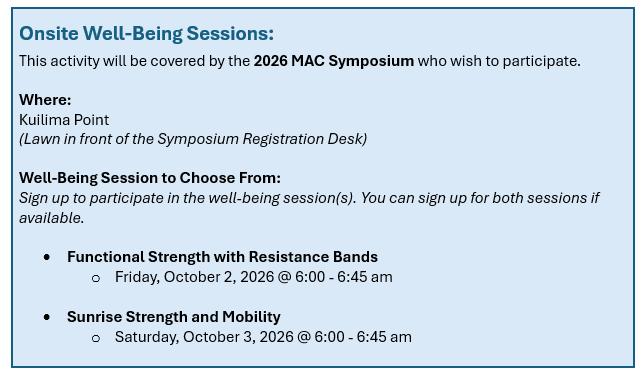Click the hollow bullet before Friday date

(96, 279)
